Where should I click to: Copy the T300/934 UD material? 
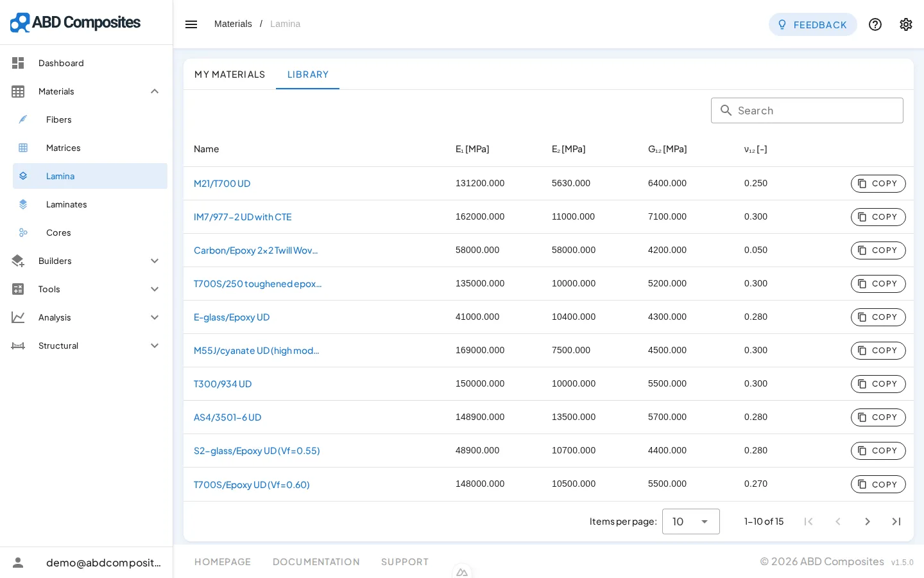coord(878,384)
